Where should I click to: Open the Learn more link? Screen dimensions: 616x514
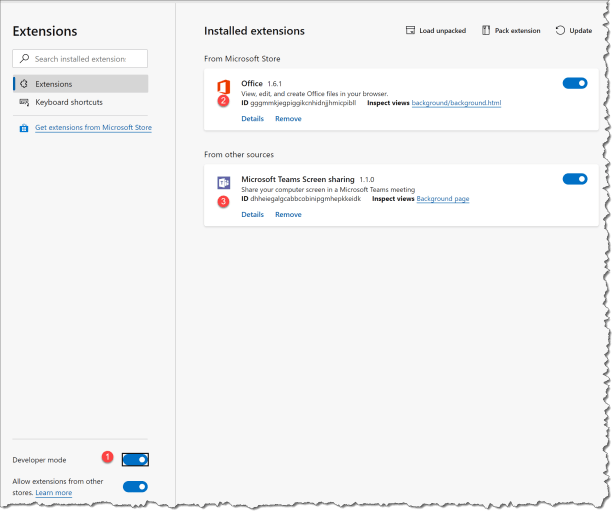pos(53,493)
